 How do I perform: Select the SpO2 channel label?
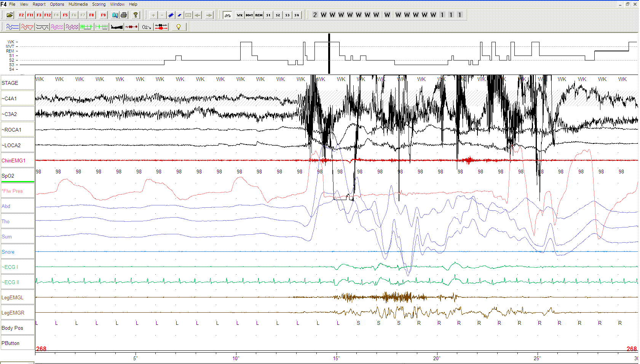(x=18, y=176)
